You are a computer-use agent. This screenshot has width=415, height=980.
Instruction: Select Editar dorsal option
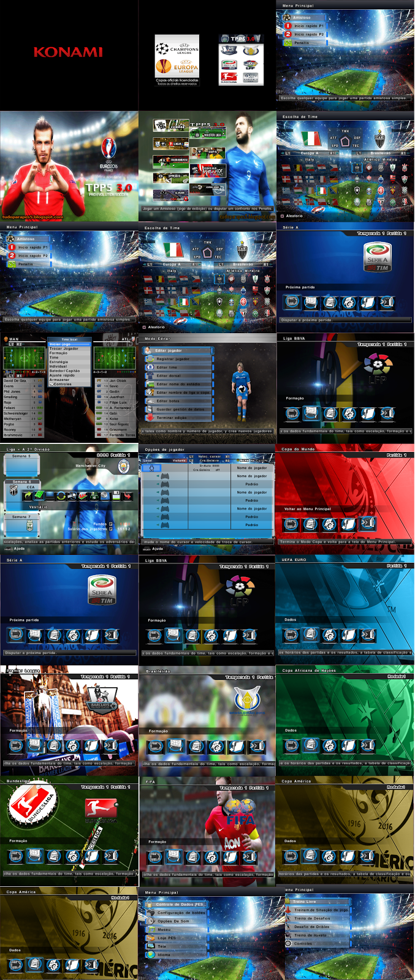178,375
